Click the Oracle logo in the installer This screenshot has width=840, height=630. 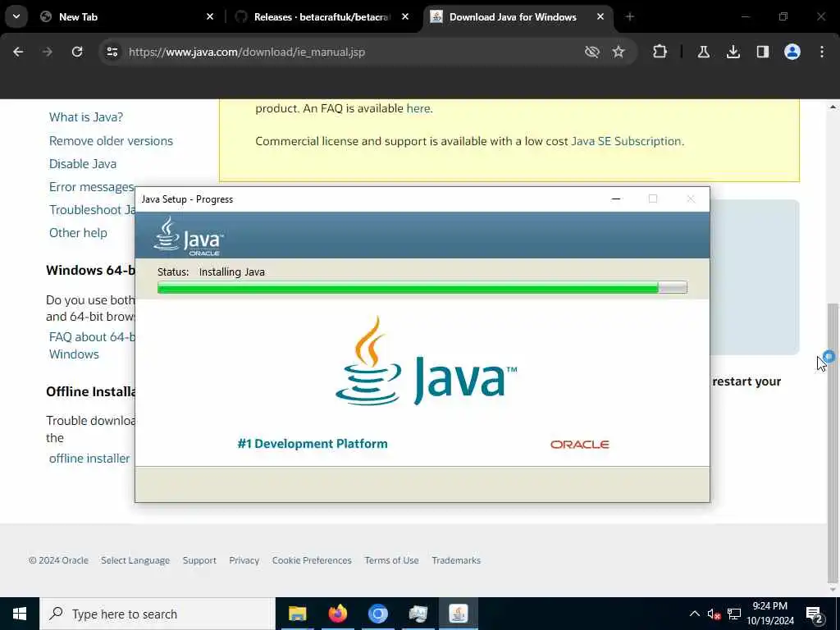580,444
